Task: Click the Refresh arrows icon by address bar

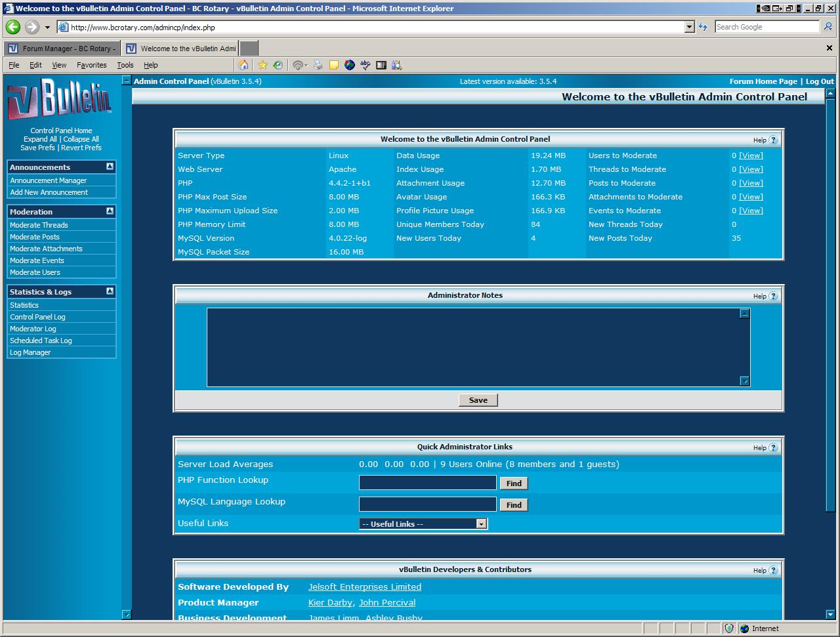Action: pyautogui.click(x=703, y=27)
